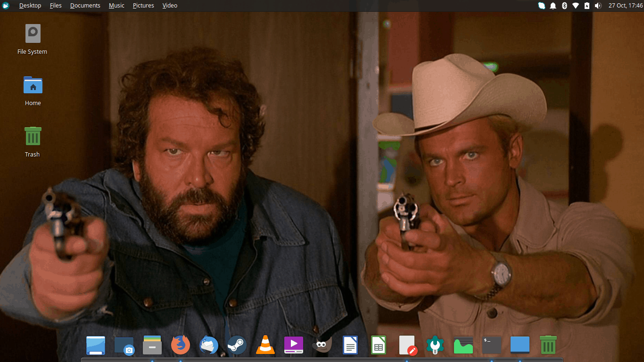This screenshot has width=644, height=362.
Task: Launch the terminal from the dock
Action: pos(492,345)
